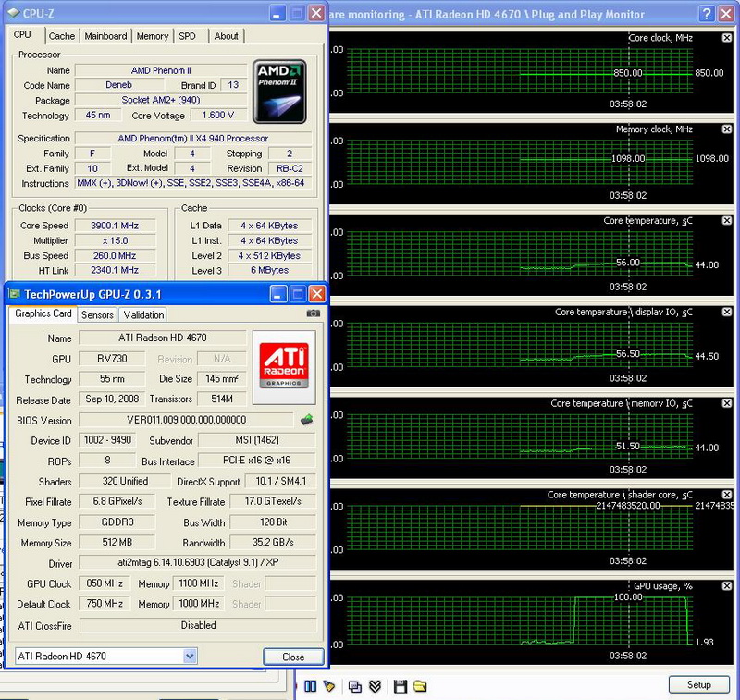Click the 100.00 marker on GPU usage graph
Viewport: 740px width, 700px height.
pyautogui.click(x=628, y=596)
